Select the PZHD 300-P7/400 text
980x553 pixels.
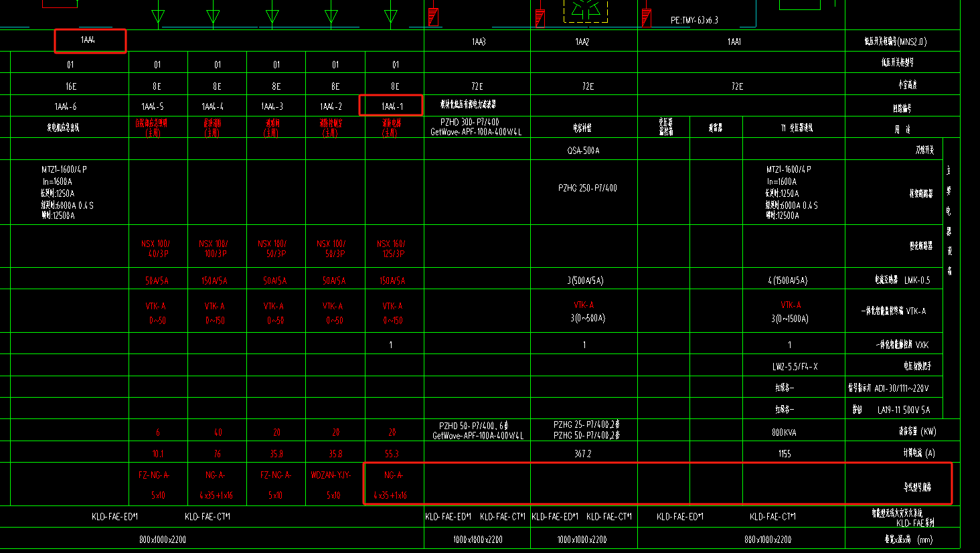(x=469, y=123)
